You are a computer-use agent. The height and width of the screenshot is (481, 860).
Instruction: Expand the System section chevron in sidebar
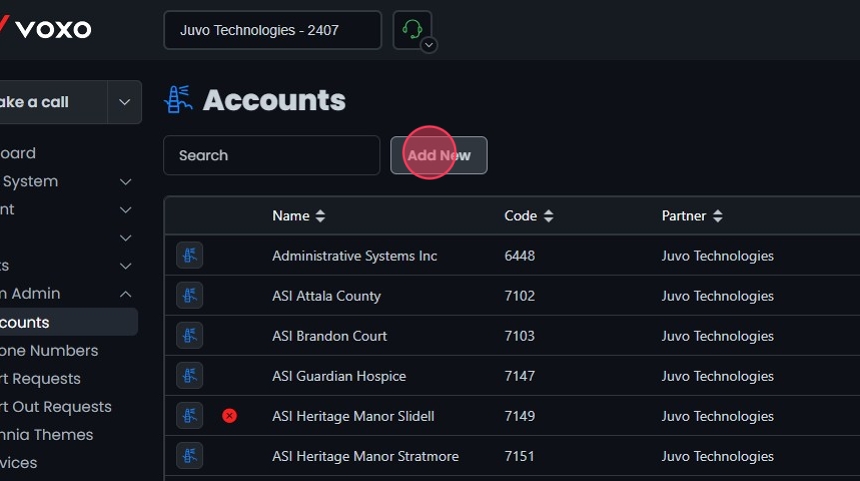tap(126, 182)
